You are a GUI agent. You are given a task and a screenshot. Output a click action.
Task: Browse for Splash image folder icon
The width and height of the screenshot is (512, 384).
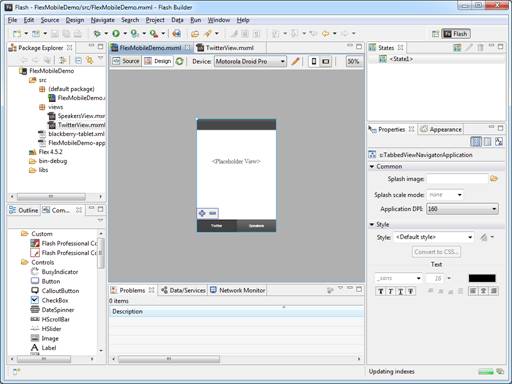click(494, 179)
